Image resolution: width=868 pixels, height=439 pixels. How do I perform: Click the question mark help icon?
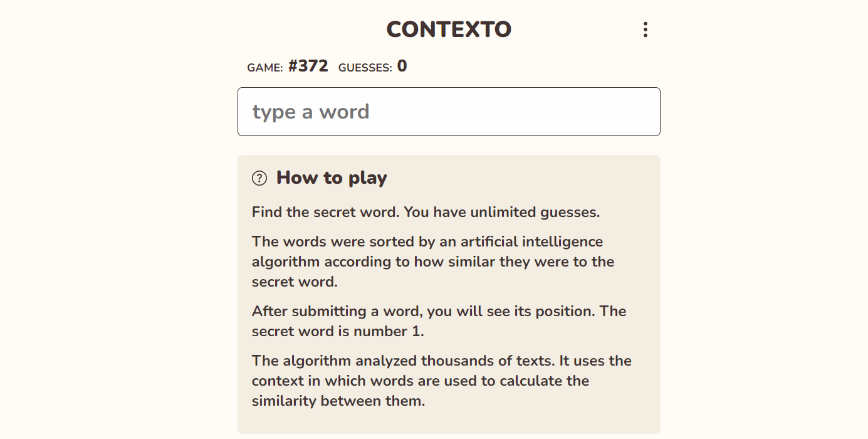click(259, 178)
